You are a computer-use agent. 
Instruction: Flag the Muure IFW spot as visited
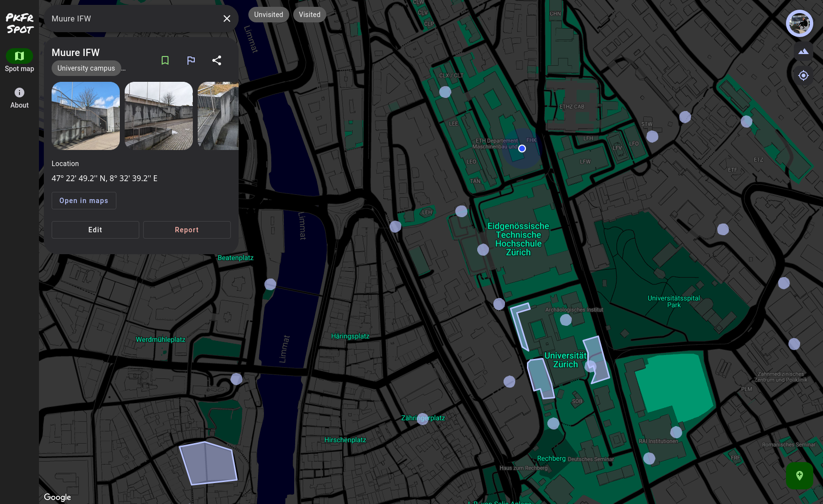tap(191, 60)
